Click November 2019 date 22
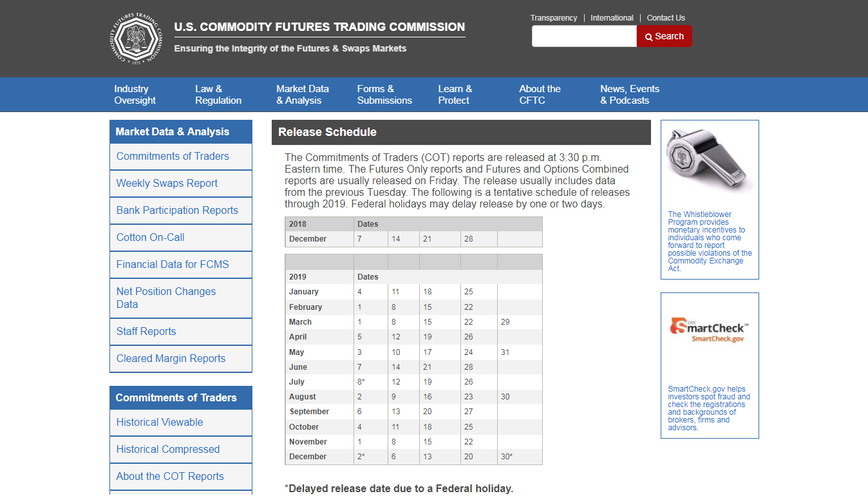The image size is (868, 496). point(469,442)
